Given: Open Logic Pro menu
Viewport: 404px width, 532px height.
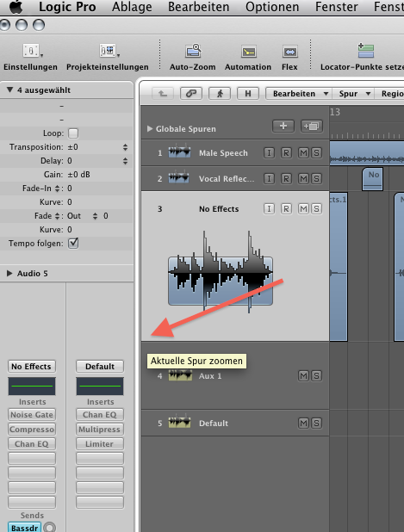Looking at the screenshot, I should pos(67,7).
